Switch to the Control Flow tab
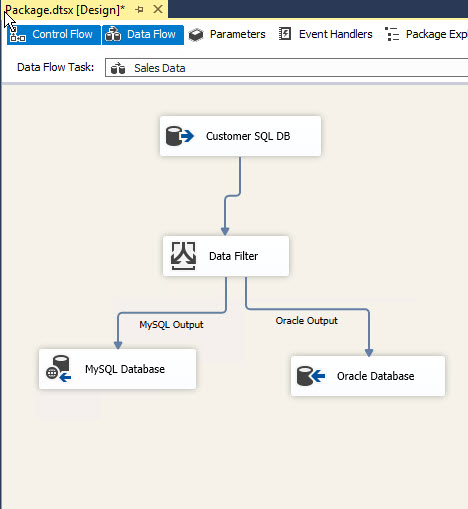The image size is (468, 509). [54, 35]
